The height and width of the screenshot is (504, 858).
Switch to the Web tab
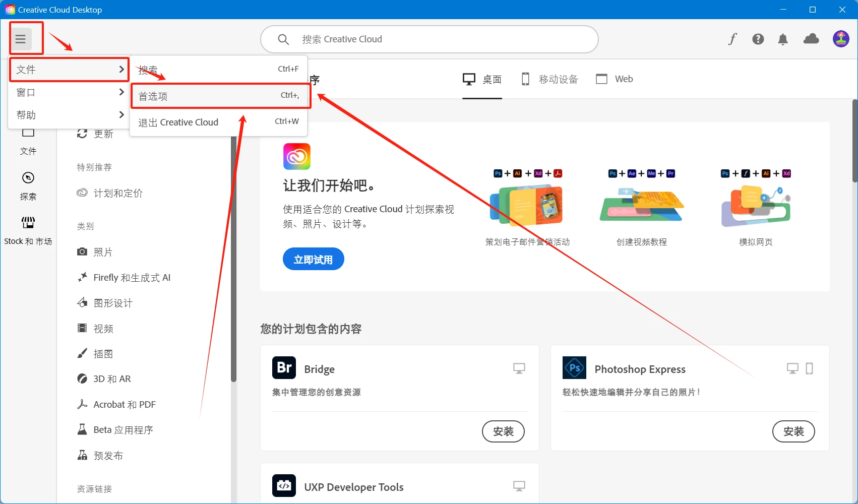pos(615,79)
